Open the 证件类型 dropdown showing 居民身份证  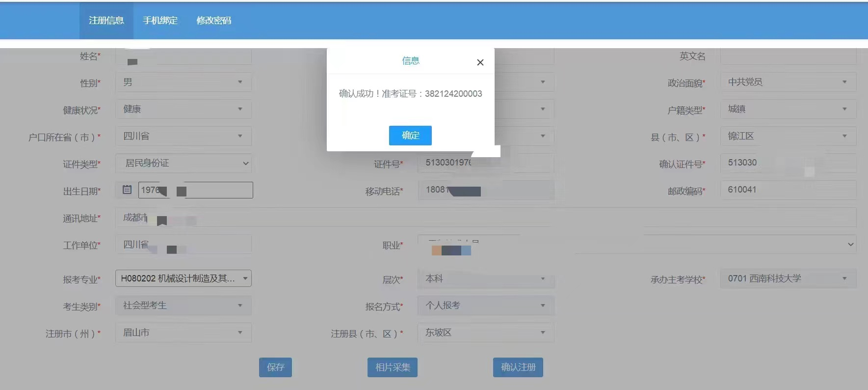click(x=184, y=163)
